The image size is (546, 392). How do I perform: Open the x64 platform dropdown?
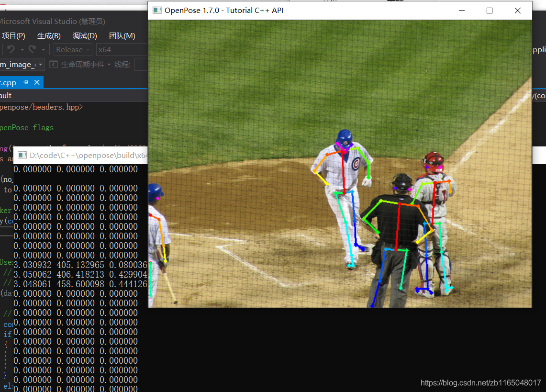(x=122, y=50)
